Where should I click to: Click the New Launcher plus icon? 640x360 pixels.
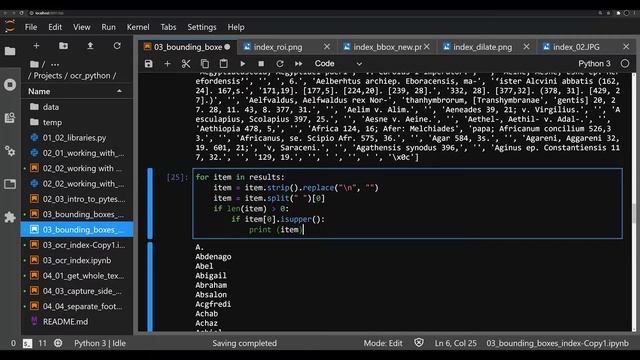(x=36, y=46)
